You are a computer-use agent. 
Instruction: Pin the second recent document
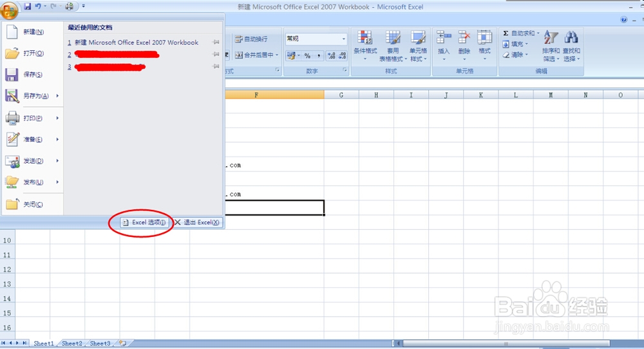click(x=216, y=54)
